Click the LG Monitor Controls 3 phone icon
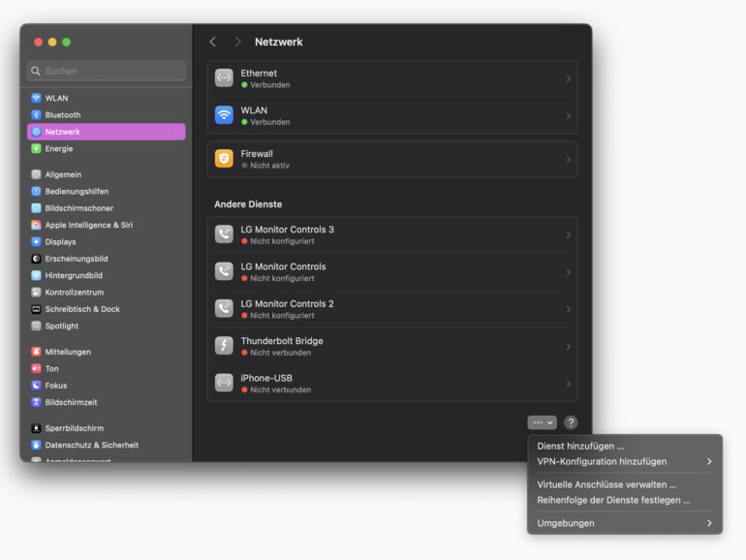This screenshot has height=560, width=746. 224,234
